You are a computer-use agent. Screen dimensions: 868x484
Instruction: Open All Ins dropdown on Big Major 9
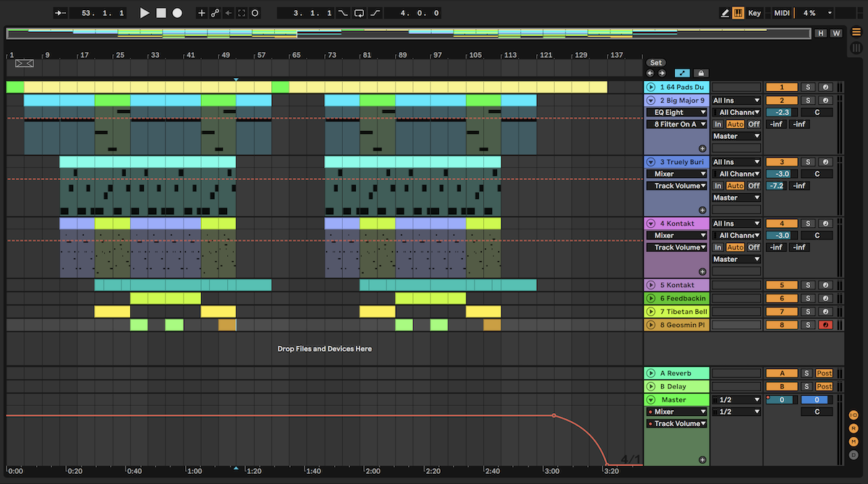pos(736,101)
